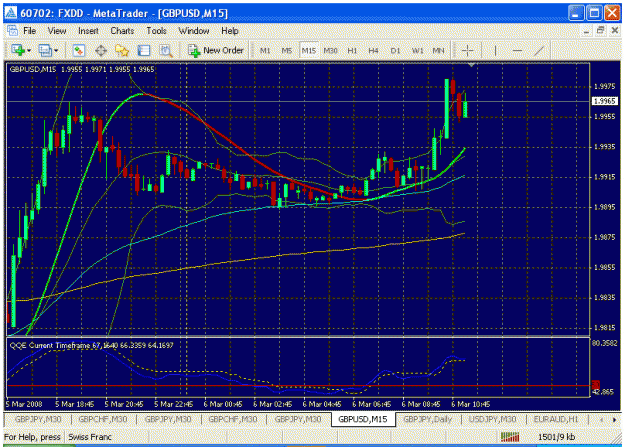The image size is (625, 447).
Task: Restore the inner chart window
Action: click(x=600, y=31)
